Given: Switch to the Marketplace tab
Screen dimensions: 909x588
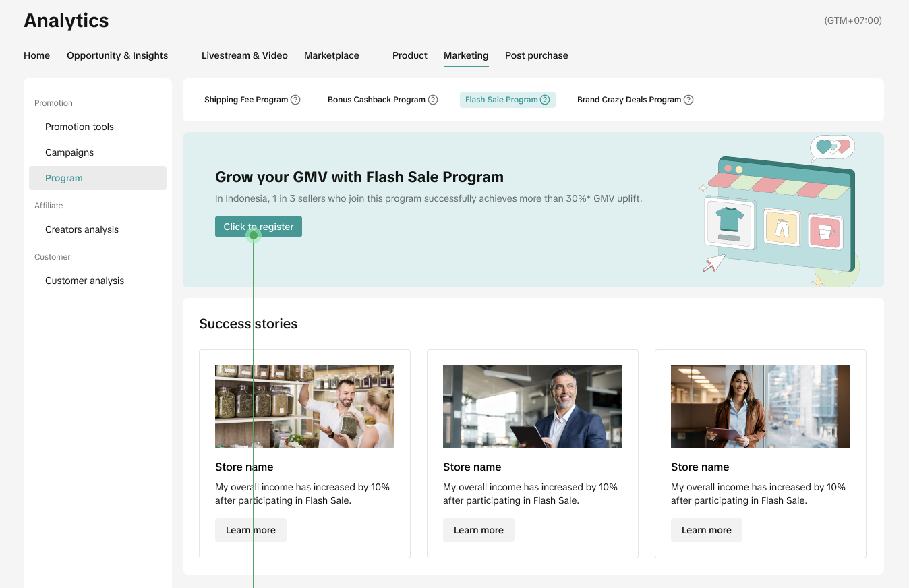Looking at the screenshot, I should pyautogui.click(x=331, y=55).
